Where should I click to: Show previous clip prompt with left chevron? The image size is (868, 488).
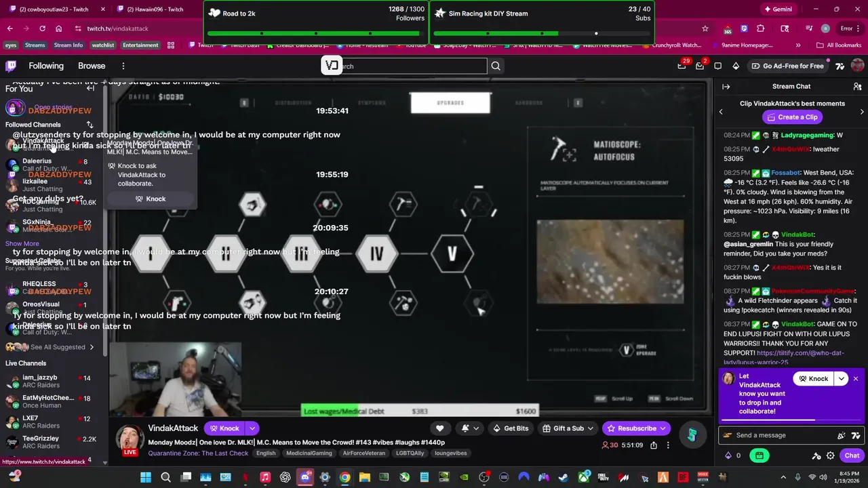click(x=721, y=111)
